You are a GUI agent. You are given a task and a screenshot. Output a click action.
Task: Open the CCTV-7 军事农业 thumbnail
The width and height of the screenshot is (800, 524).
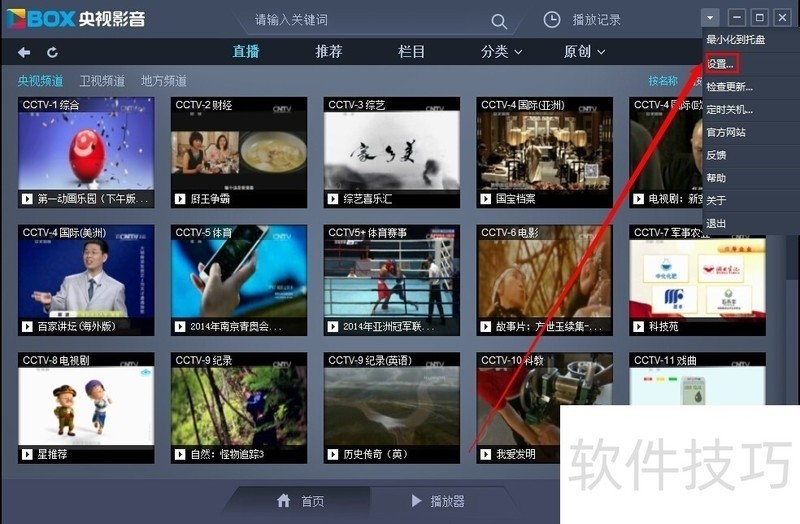coord(697,280)
